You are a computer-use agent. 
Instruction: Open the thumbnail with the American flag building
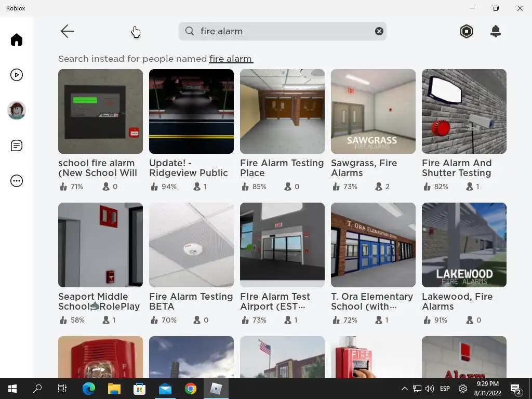coord(282,357)
